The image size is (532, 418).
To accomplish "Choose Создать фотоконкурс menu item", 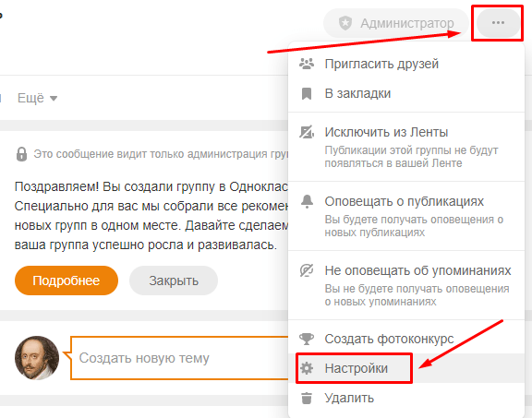I will 406,339.
